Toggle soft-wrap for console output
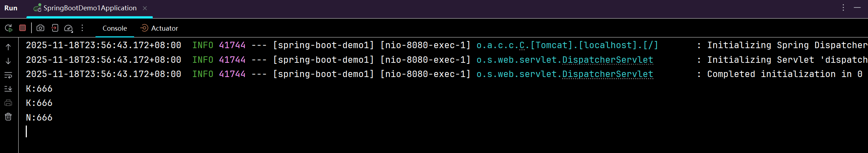Screen dimensions: 868x153 [8, 75]
